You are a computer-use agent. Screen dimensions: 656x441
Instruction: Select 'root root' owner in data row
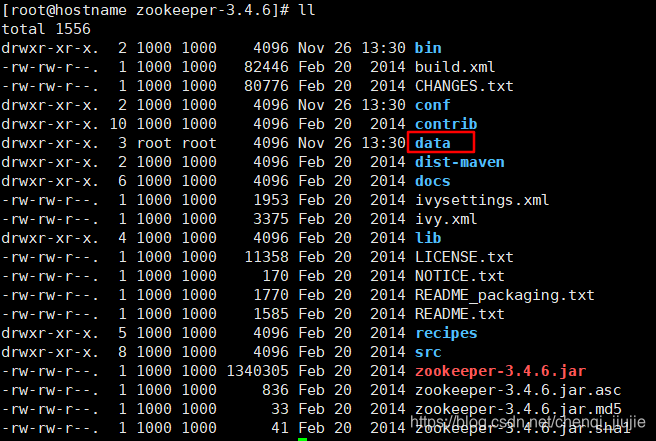click(177, 143)
